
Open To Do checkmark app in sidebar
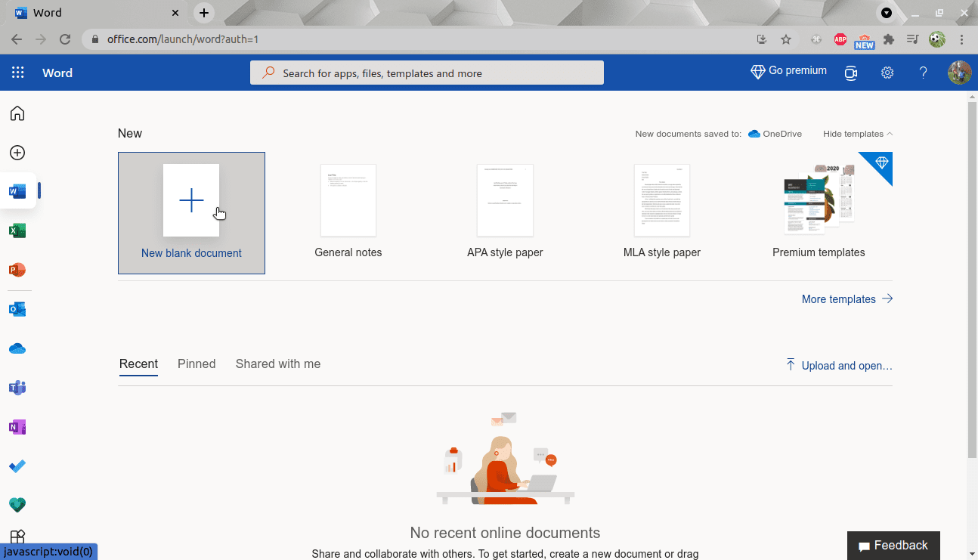[x=17, y=466]
